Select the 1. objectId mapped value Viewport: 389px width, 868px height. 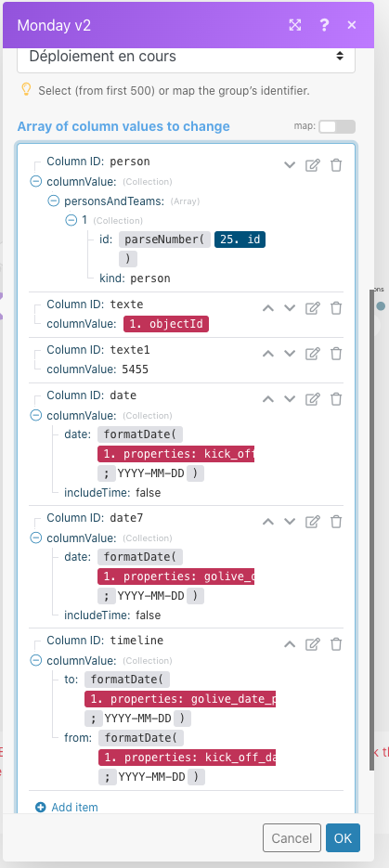click(x=166, y=324)
